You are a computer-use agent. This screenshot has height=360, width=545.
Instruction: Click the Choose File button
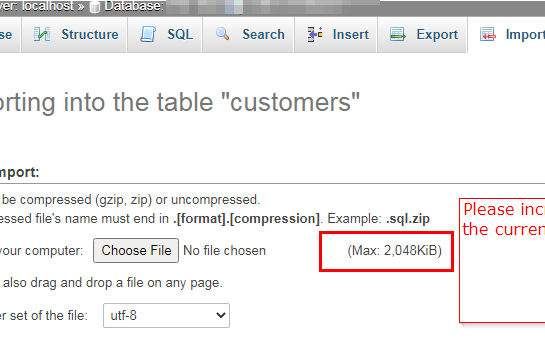click(136, 251)
